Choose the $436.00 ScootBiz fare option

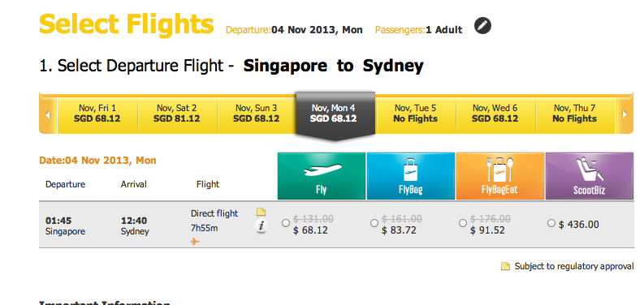551,223
